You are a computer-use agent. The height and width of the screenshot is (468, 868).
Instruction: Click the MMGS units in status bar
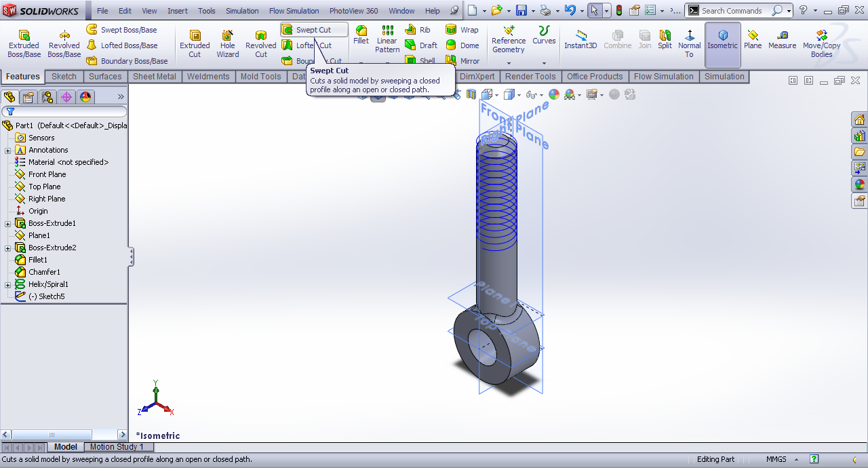pyautogui.click(x=776, y=459)
